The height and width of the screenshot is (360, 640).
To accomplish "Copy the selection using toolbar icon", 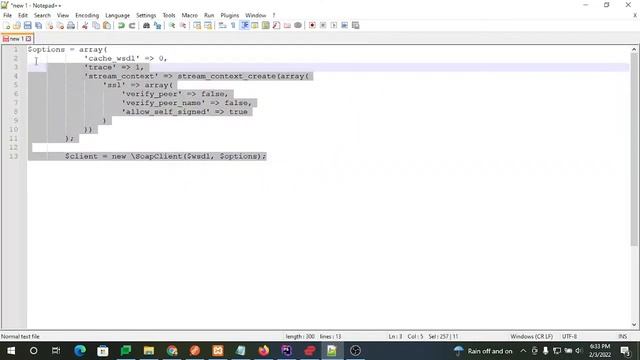I will (96, 25).
